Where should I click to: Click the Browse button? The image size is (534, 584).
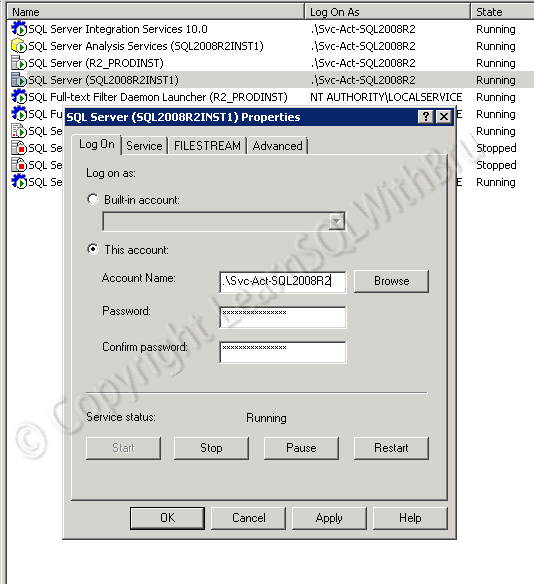(391, 281)
